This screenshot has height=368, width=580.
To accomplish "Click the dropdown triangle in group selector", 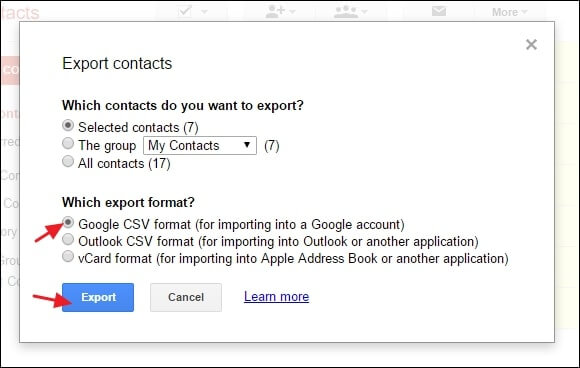I will (247, 145).
